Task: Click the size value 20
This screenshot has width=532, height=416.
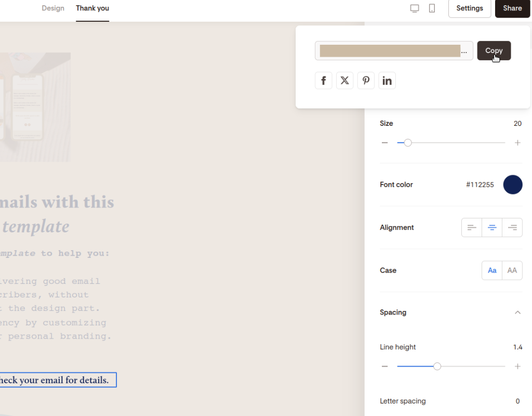Action: (x=517, y=123)
